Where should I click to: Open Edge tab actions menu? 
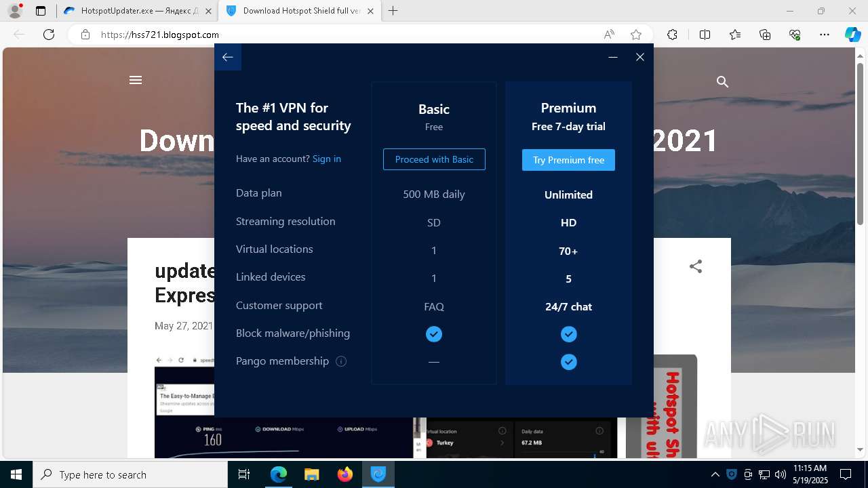(x=41, y=11)
